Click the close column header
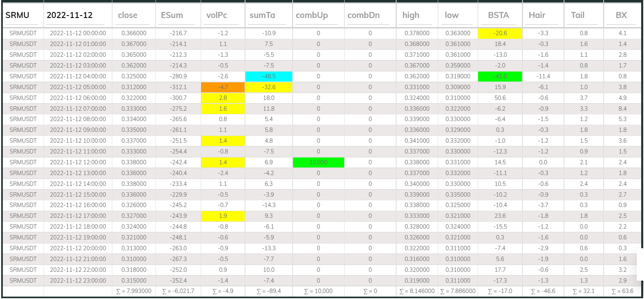 pyautogui.click(x=128, y=15)
